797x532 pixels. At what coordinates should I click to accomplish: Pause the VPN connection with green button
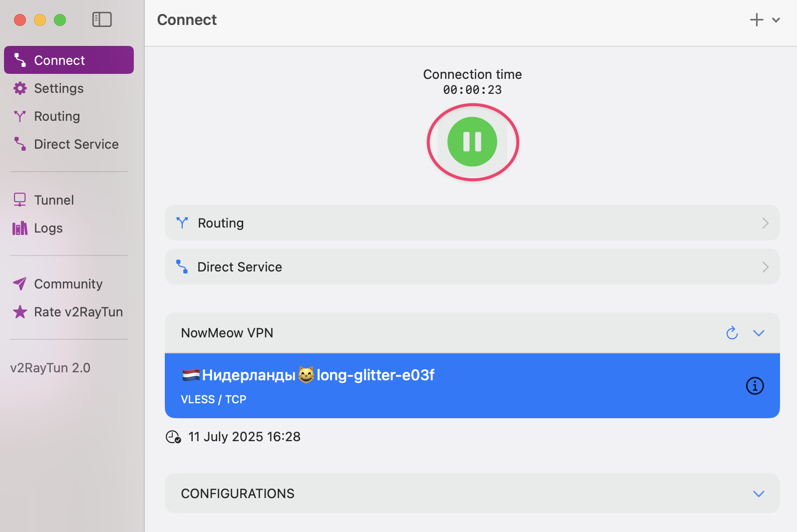click(x=472, y=142)
